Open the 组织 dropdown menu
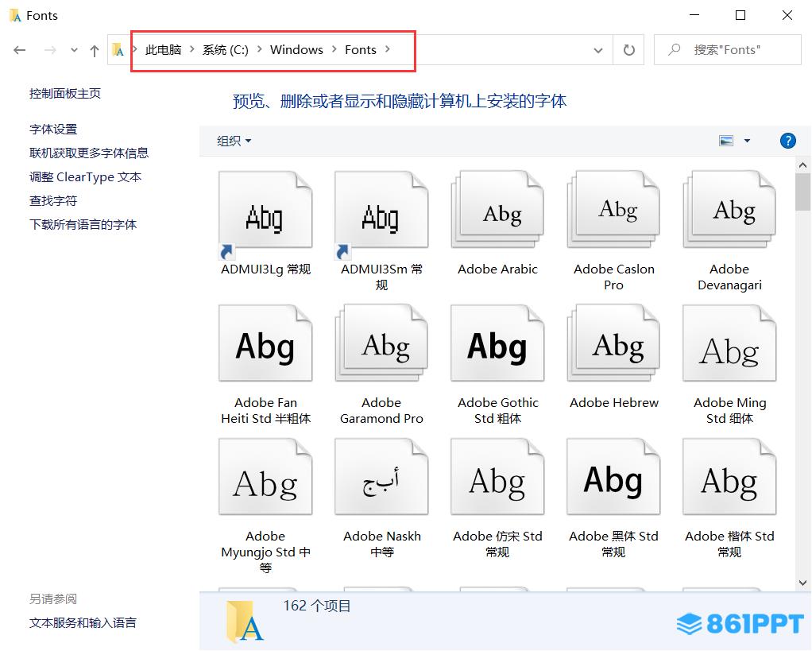Viewport: 812px width, 651px height. tap(234, 141)
